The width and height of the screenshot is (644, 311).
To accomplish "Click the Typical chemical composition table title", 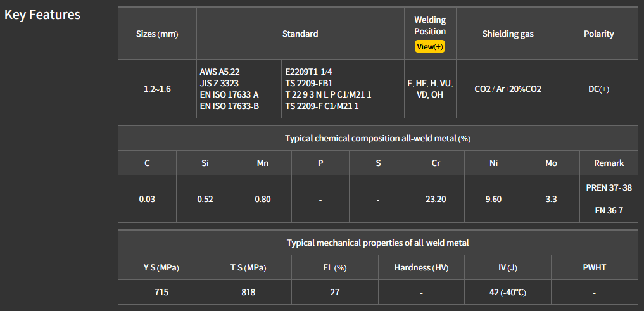I will click(378, 138).
